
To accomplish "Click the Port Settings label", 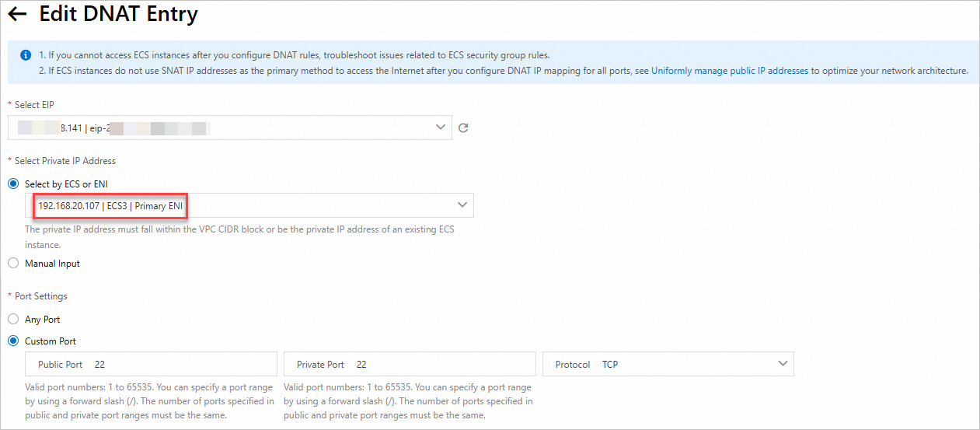I will (41, 296).
